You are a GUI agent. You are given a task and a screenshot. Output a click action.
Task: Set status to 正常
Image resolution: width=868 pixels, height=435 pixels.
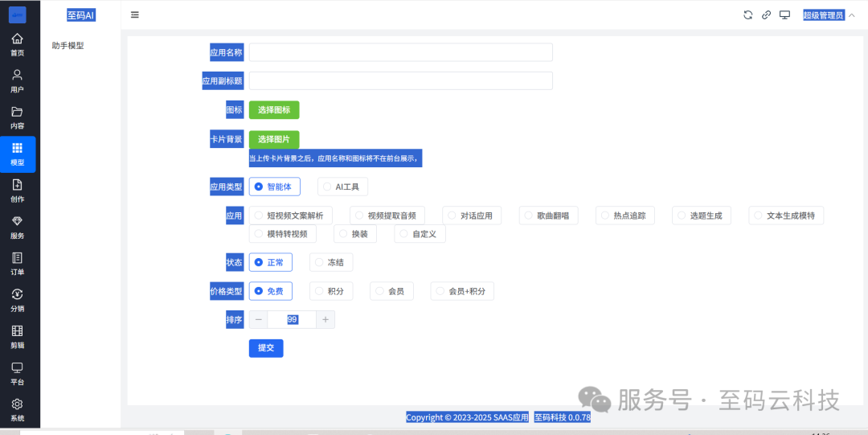[271, 262]
